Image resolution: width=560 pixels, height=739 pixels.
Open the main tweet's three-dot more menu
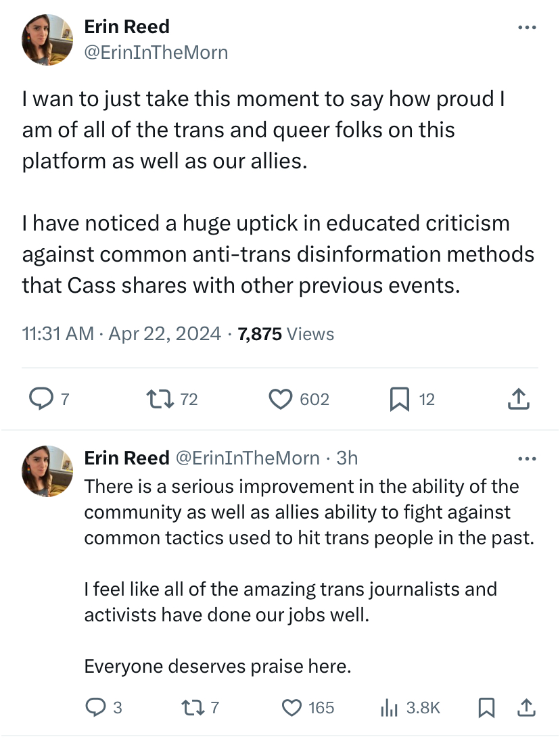(526, 28)
